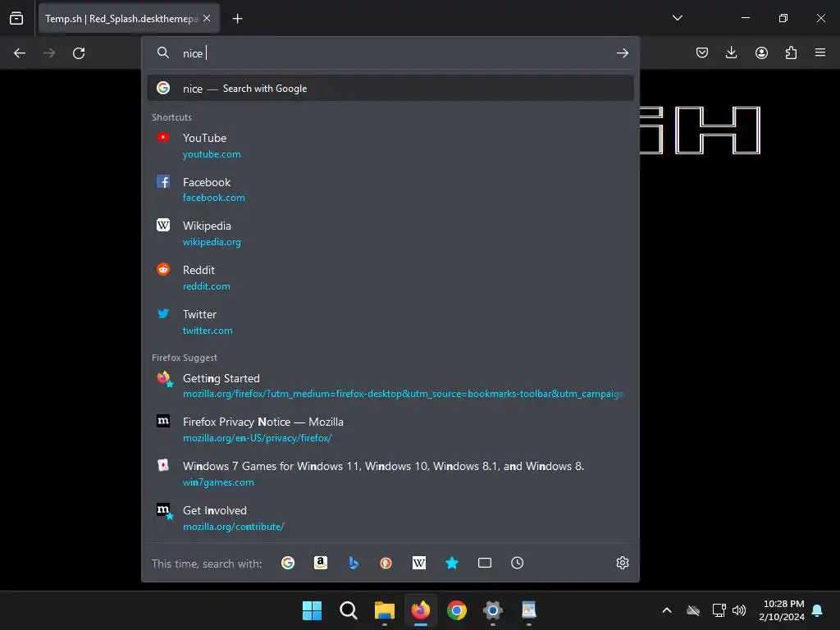Open the Get Involved suggestion
The height and width of the screenshot is (630, 840).
pyautogui.click(x=390, y=518)
